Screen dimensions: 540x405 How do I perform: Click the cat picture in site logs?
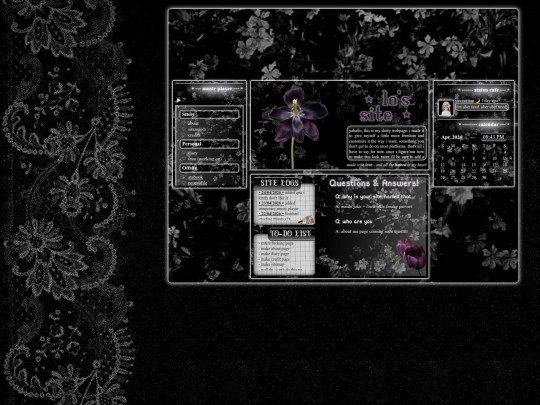[306, 219]
